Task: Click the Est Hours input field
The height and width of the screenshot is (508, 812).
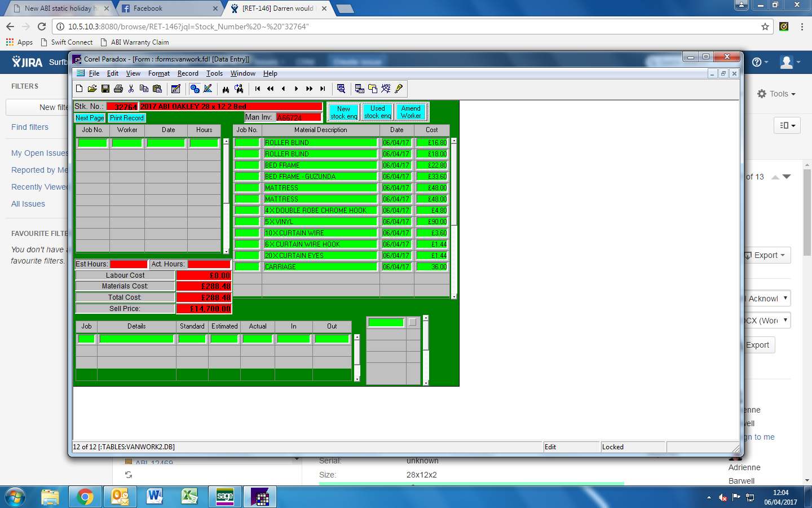Action: pos(129,264)
